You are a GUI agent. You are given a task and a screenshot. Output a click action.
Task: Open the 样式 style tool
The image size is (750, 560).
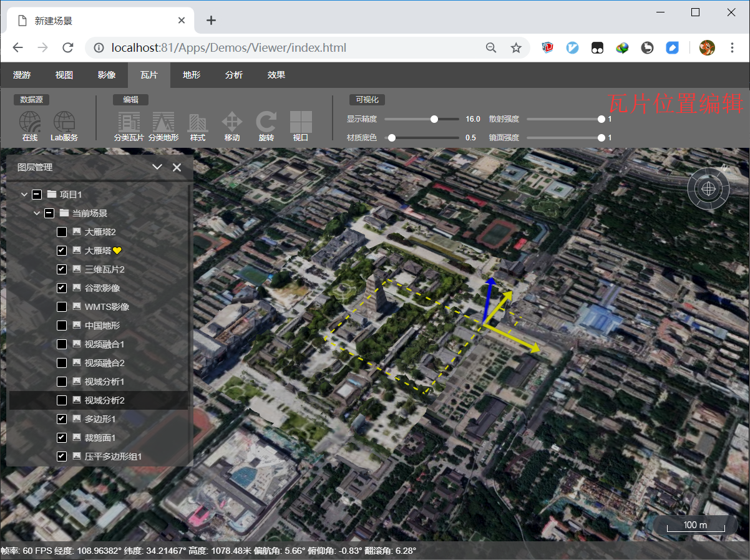click(198, 123)
